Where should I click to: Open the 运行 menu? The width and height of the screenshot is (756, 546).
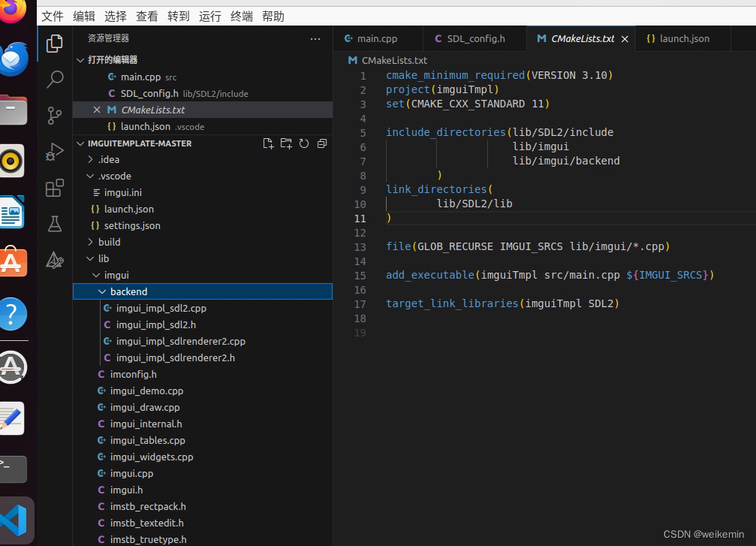point(209,16)
